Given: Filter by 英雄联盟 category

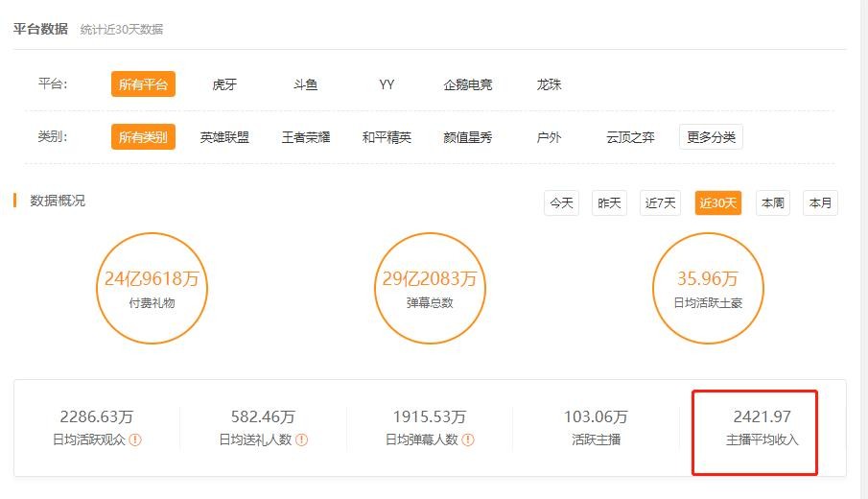Looking at the screenshot, I should click(224, 137).
